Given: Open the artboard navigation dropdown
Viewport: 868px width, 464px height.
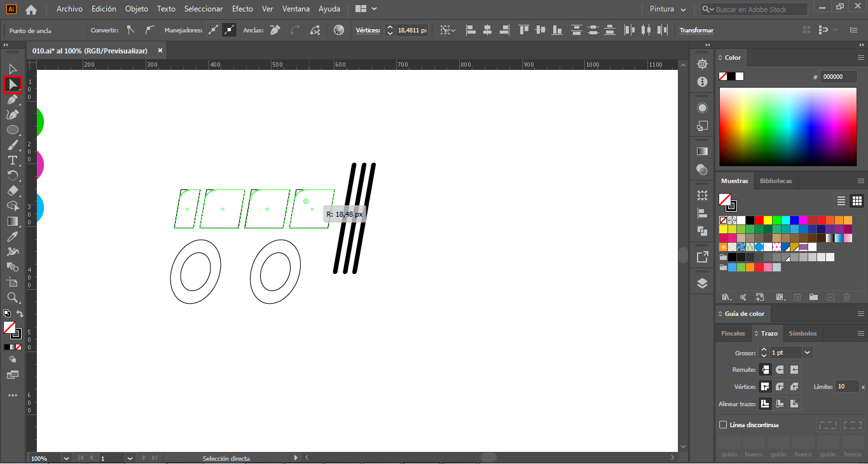Looking at the screenshot, I should click(130, 458).
